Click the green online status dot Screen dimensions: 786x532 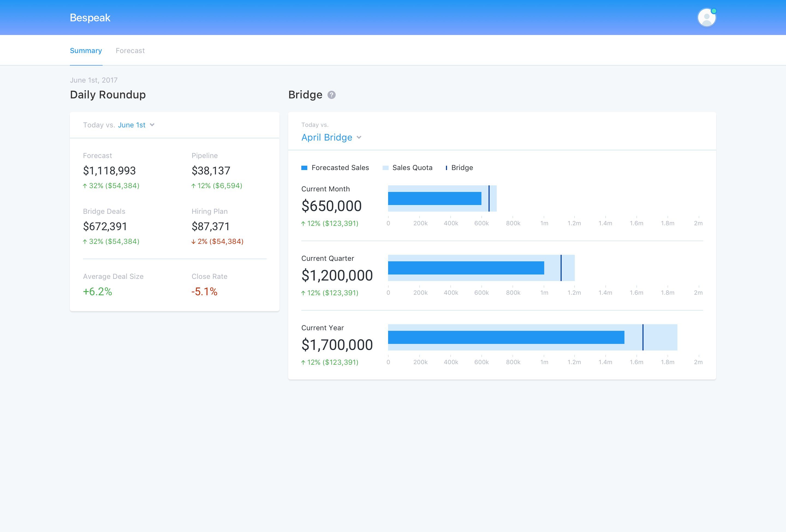pos(714,11)
